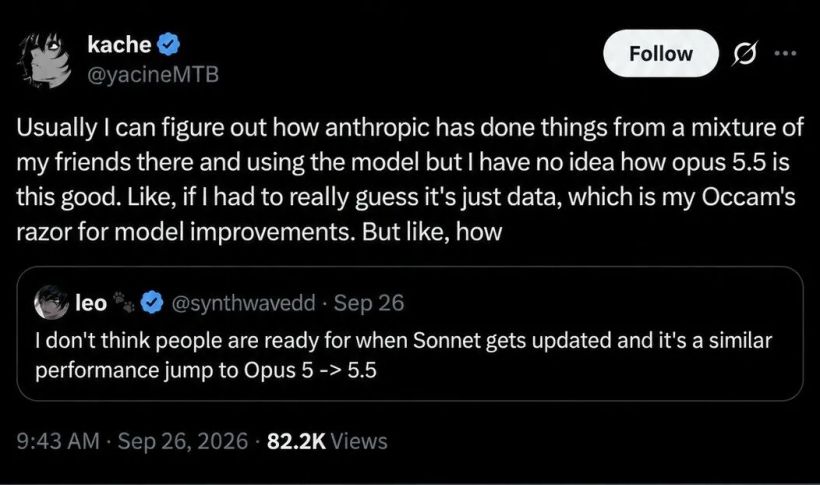Open the leo display name
The height and width of the screenshot is (485, 820).
coord(91,302)
